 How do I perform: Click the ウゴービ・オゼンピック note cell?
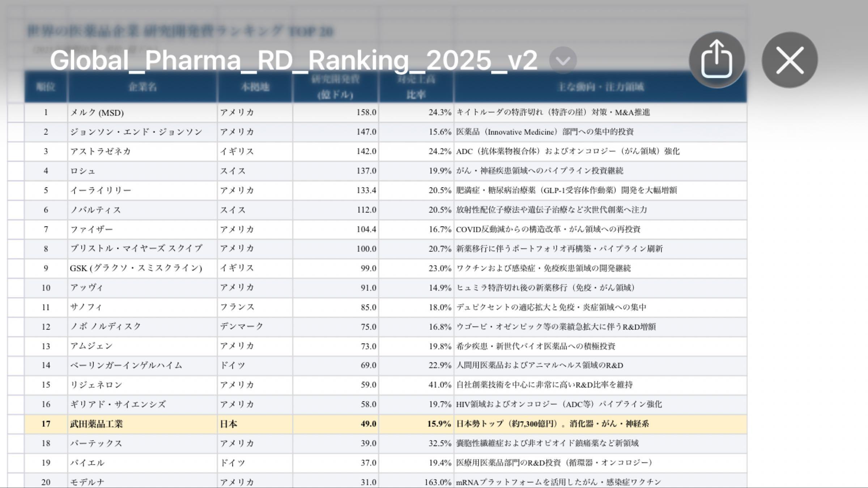pyautogui.click(x=600, y=327)
